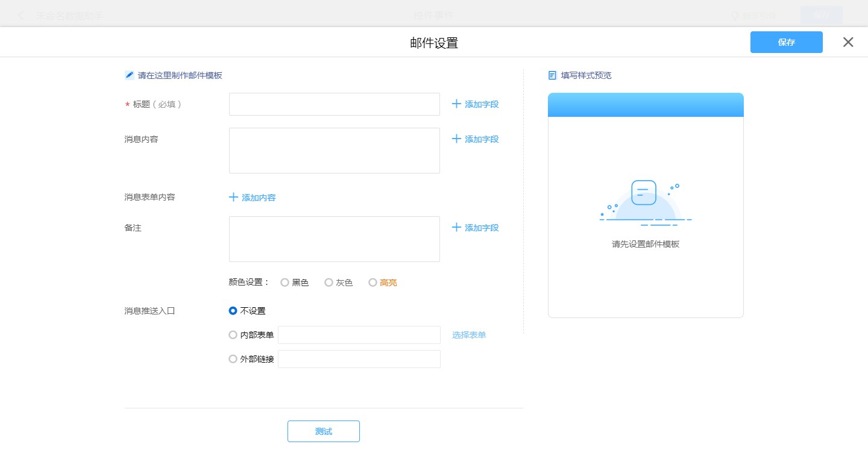
Task: Click the plus icon for 添加内容
Action: click(233, 198)
